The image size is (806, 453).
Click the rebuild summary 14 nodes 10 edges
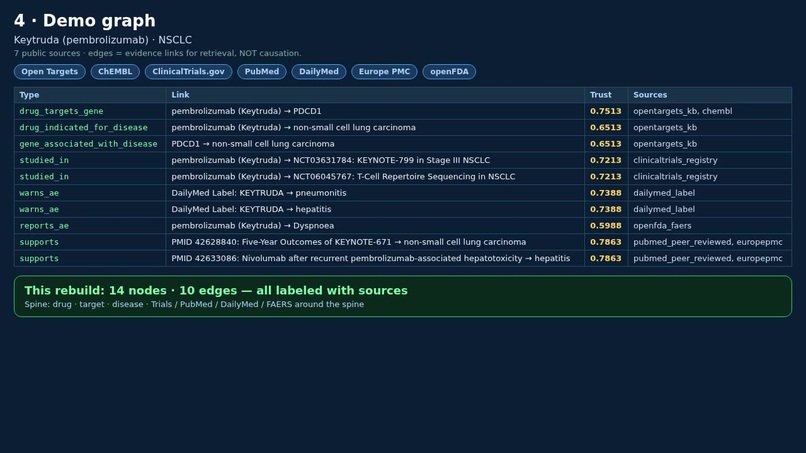pyautogui.click(x=216, y=291)
